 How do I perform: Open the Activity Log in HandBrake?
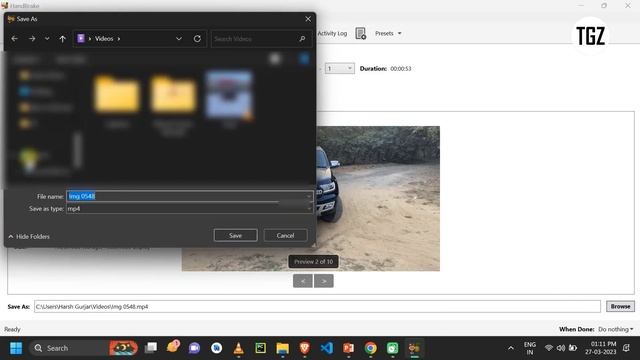click(x=332, y=33)
